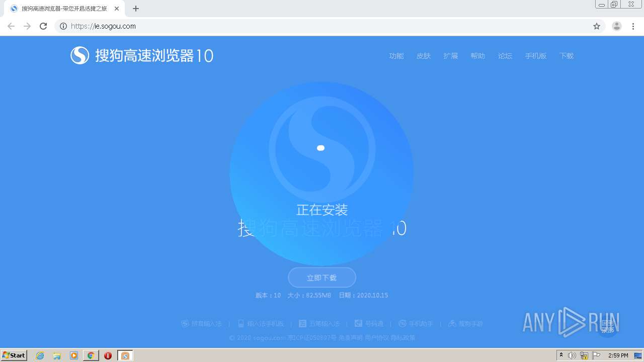The width and height of the screenshot is (644, 362).
Task: Open 帮助 in the top navigation
Action: tap(478, 56)
